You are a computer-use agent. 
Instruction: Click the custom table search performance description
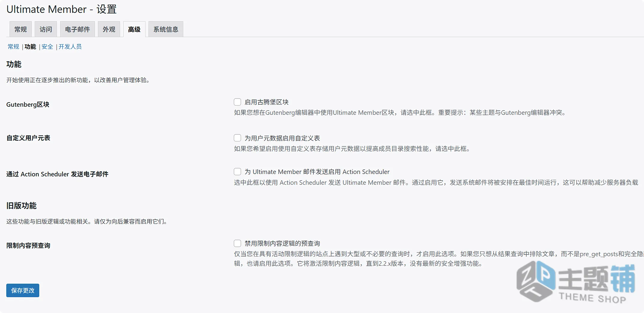352,149
